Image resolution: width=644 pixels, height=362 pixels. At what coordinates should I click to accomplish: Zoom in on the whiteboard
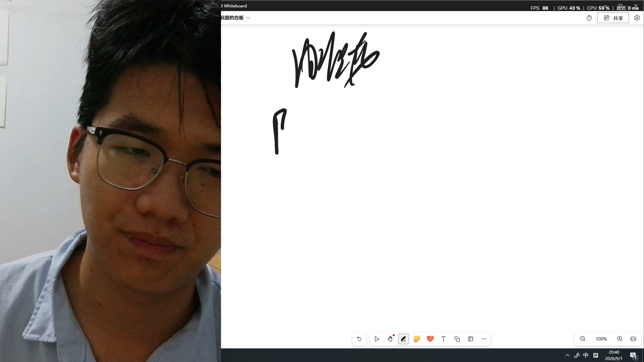click(620, 339)
